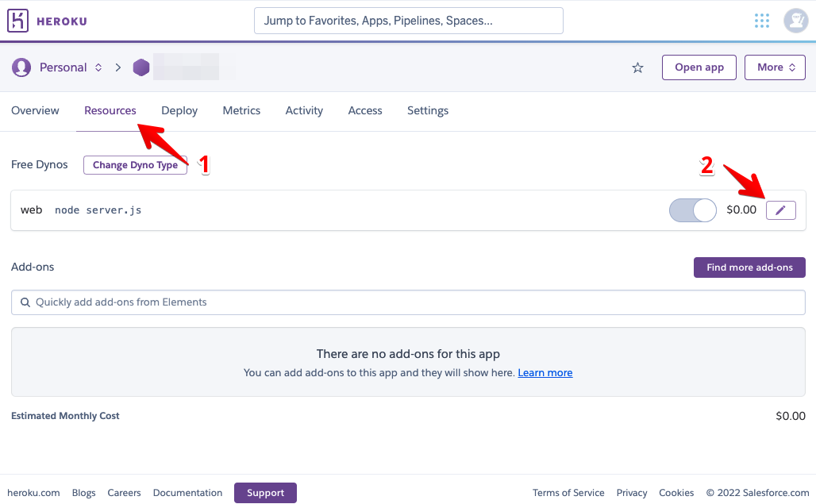Viewport: 816px width, 504px height.
Task: Click the web dyno $0.00 price
Action: click(741, 210)
